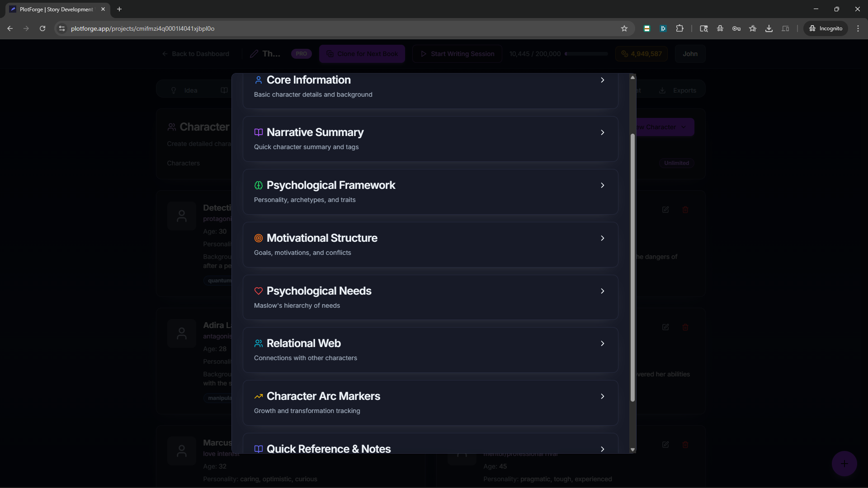The height and width of the screenshot is (488, 868).
Task: Expand the Psychological Needs chevron
Action: point(602,291)
